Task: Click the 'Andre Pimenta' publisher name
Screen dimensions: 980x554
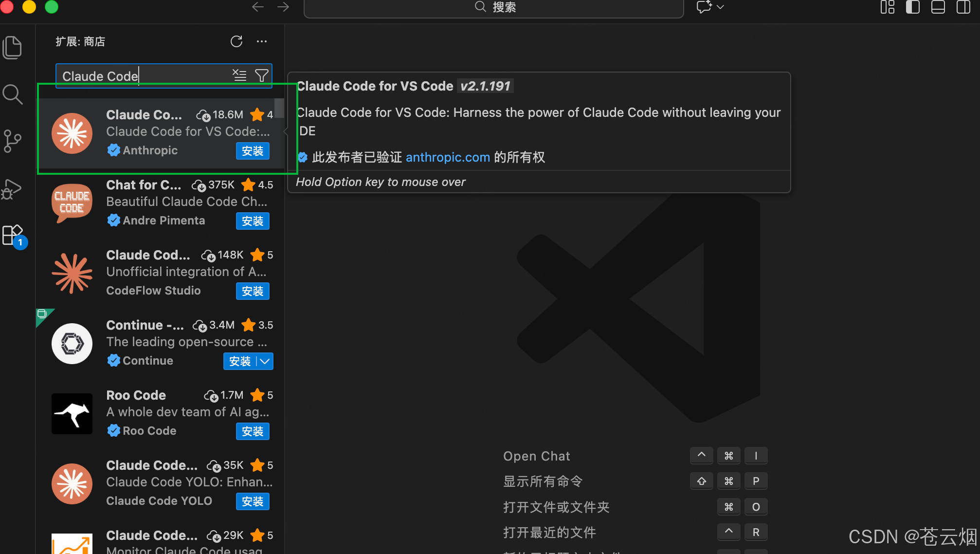Action: (164, 221)
